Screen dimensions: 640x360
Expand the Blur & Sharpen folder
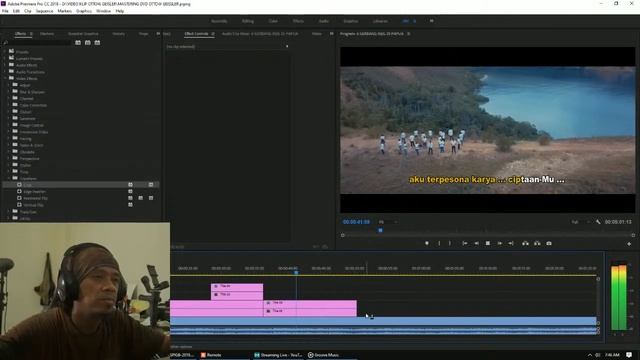pos(9,92)
